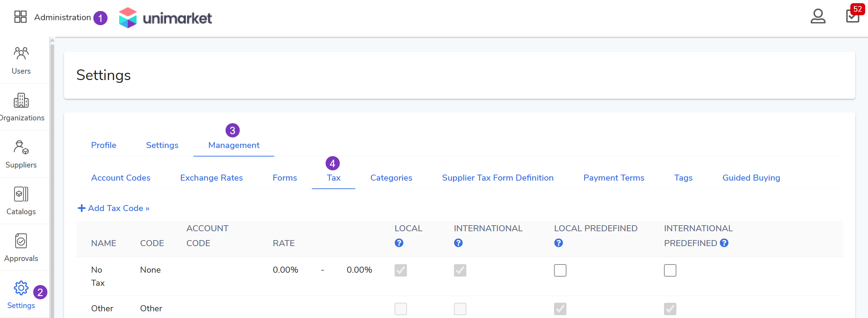Image resolution: width=868 pixels, height=318 pixels.
Task: Open the user profile icon
Action: tap(818, 16)
